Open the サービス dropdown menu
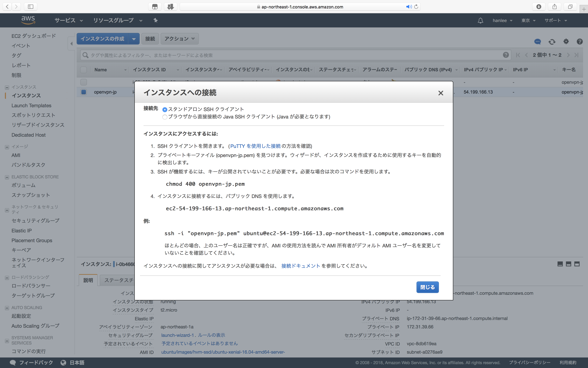This screenshot has height=368, width=588. pyautogui.click(x=69, y=21)
